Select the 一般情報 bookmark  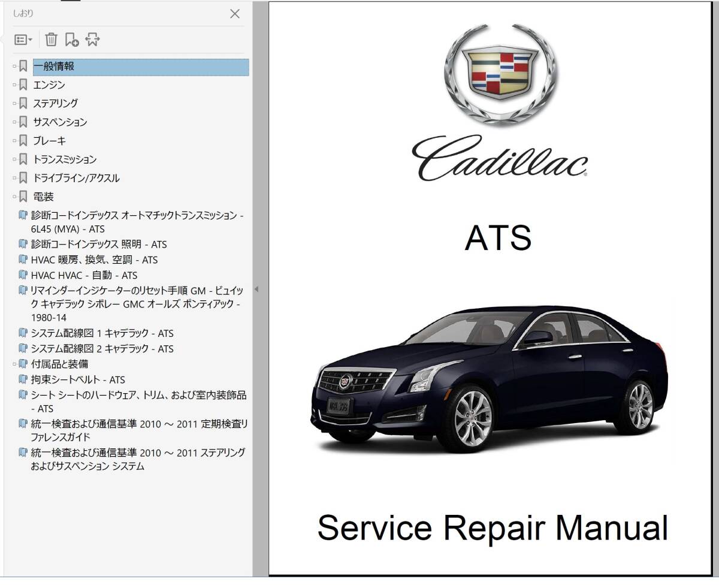[x=141, y=67]
